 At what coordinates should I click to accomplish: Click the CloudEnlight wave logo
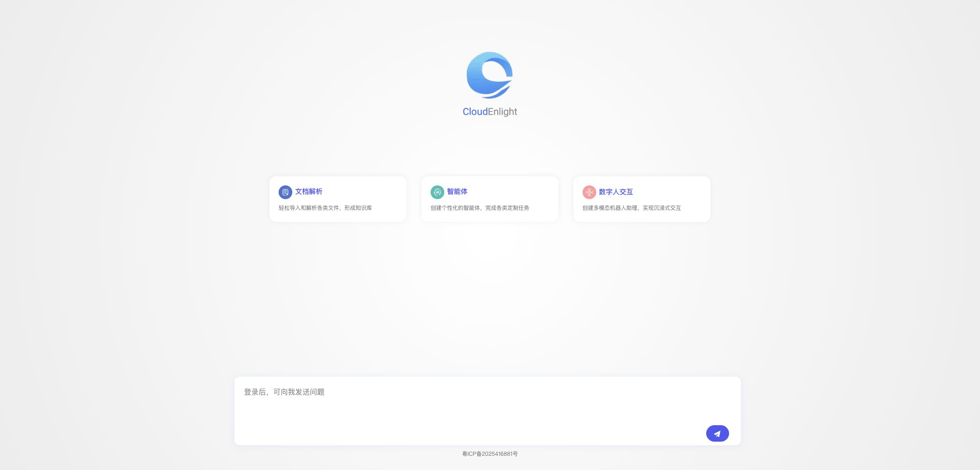click(490, 75)
